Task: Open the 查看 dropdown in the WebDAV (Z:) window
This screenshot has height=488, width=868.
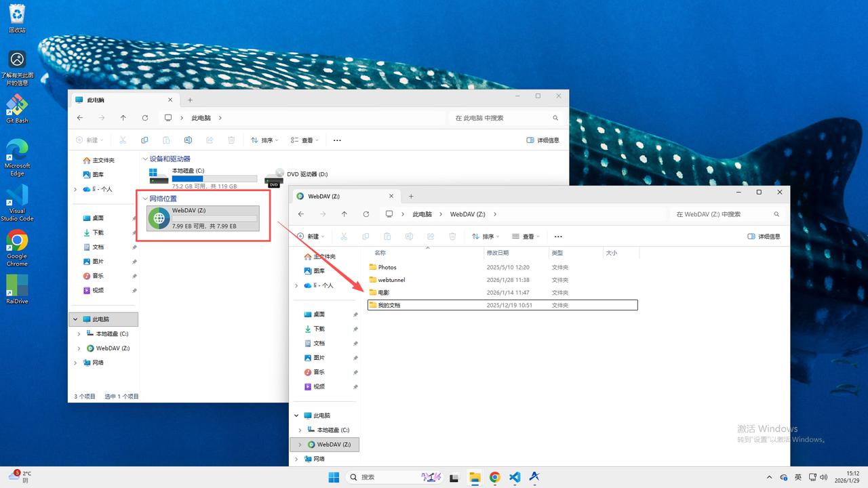Action: tap(526, 237)
